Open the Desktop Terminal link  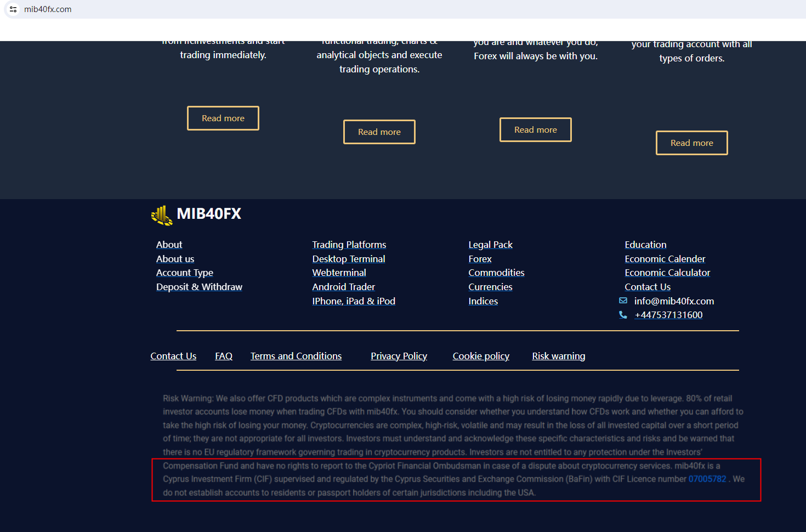coord(348,259)
